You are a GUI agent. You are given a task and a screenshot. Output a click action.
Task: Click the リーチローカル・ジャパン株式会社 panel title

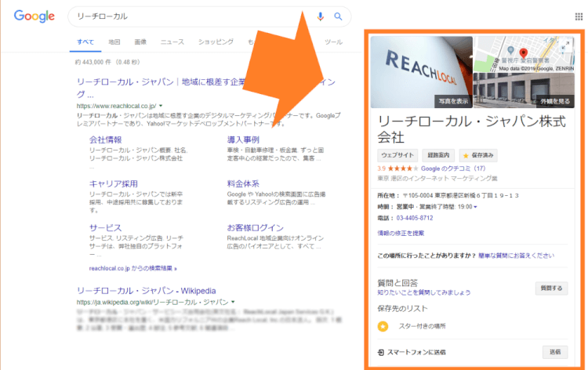(471, 129)
